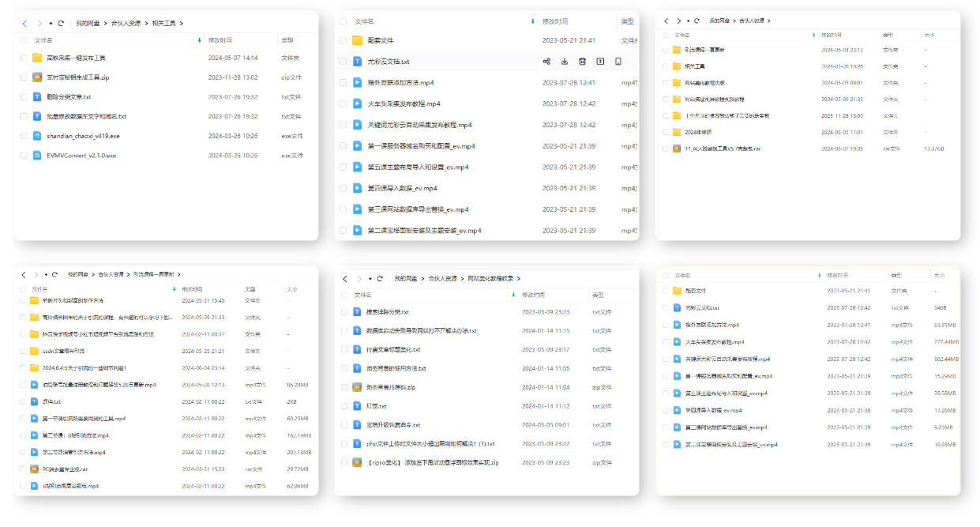Image resolution: width=980 pixels, height=527 pixels.
Task: Click 我的网盘 in 网站美化教程收录 breadcrumb
Action: click(405, 279)
